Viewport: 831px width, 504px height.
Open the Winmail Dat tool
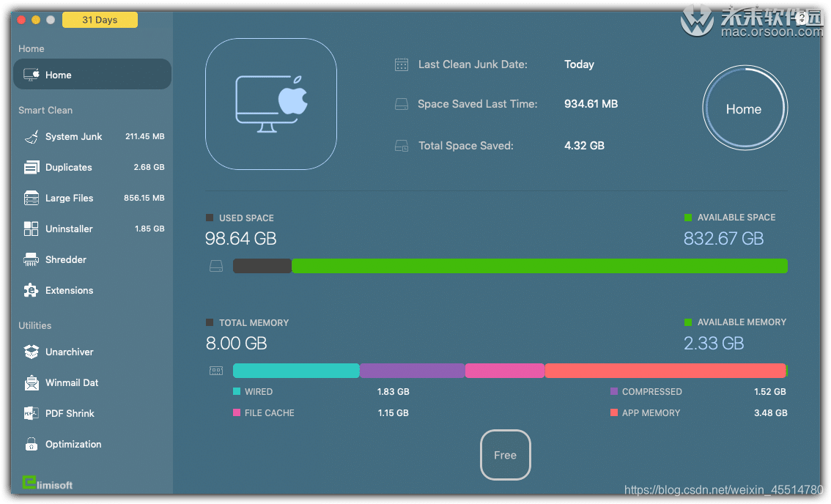tap(72, 382)
